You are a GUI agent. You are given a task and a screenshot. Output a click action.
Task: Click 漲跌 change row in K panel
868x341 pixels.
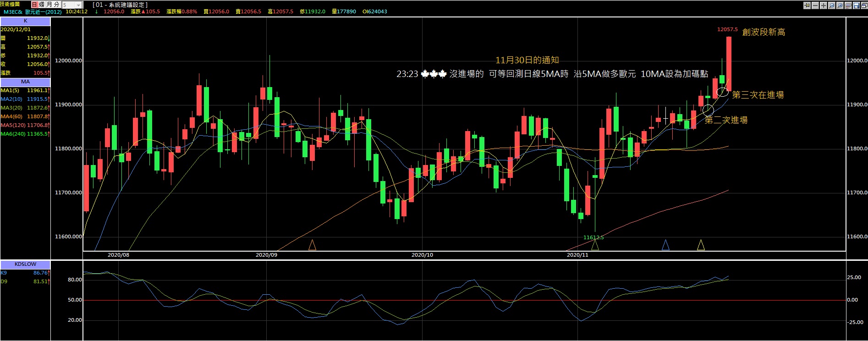point(25,73)
